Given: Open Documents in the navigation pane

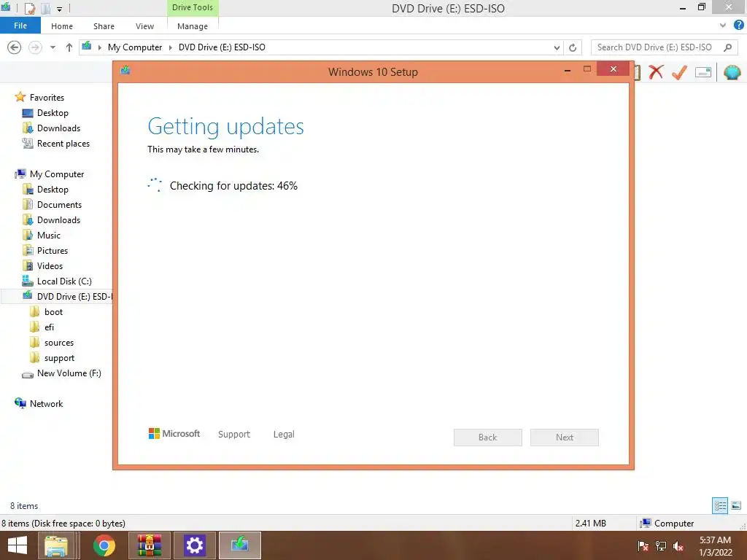Looking at the screenshot, I should 59,205.
